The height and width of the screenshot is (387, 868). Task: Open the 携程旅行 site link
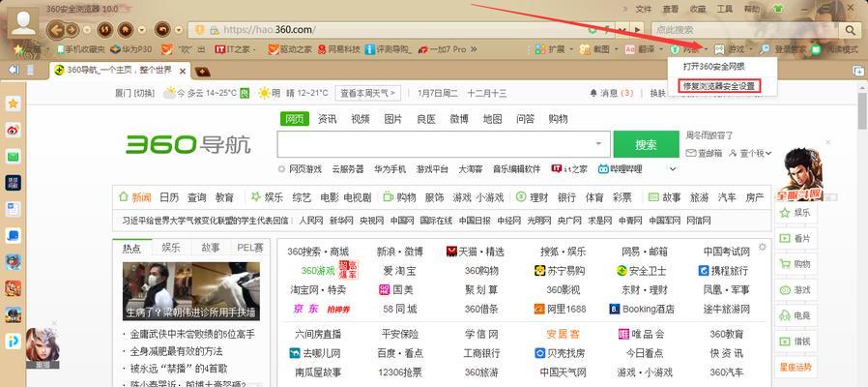click(x=723, y=271)
